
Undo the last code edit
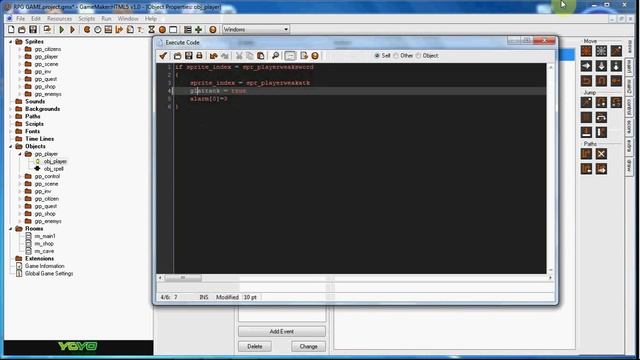click(213, 56)
